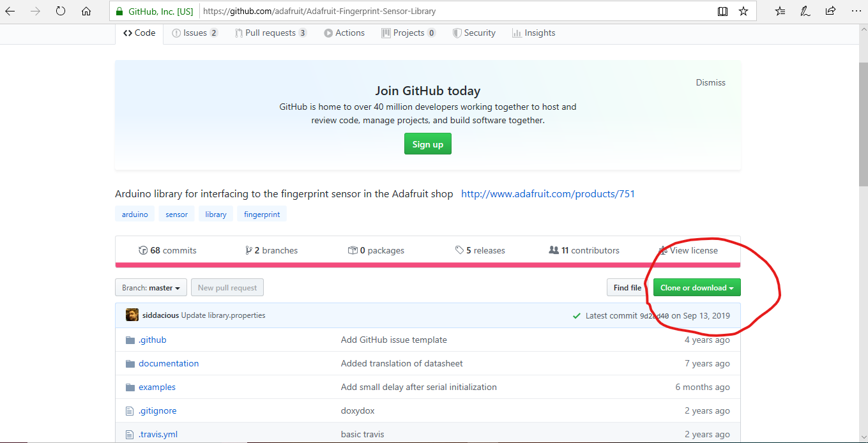The image size is (868, 443).
Task: View the 11 contributors
Action: [584, 250]
